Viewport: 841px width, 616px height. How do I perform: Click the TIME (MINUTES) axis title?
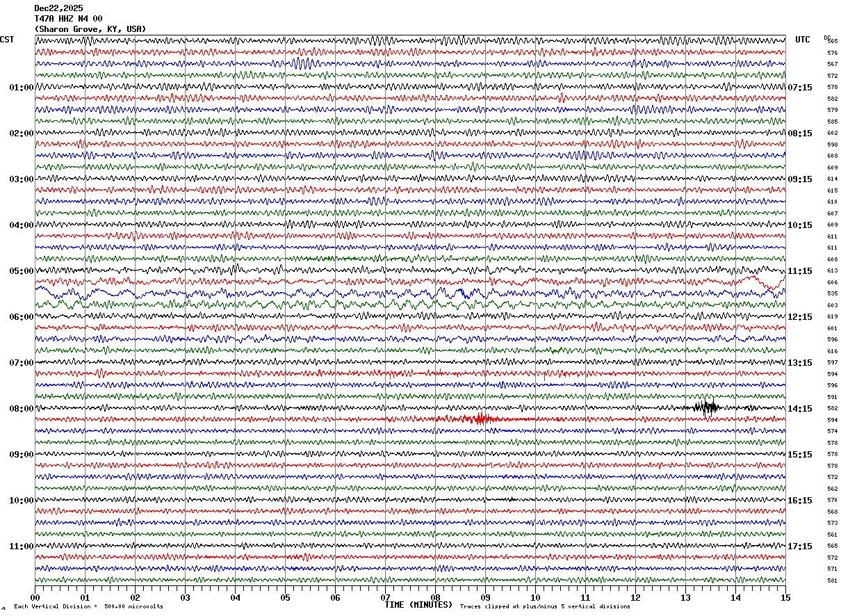coord(418,605)
